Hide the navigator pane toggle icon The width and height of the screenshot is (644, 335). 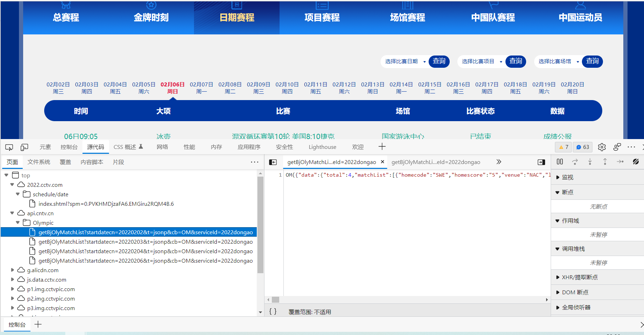[x=273, y=162]
